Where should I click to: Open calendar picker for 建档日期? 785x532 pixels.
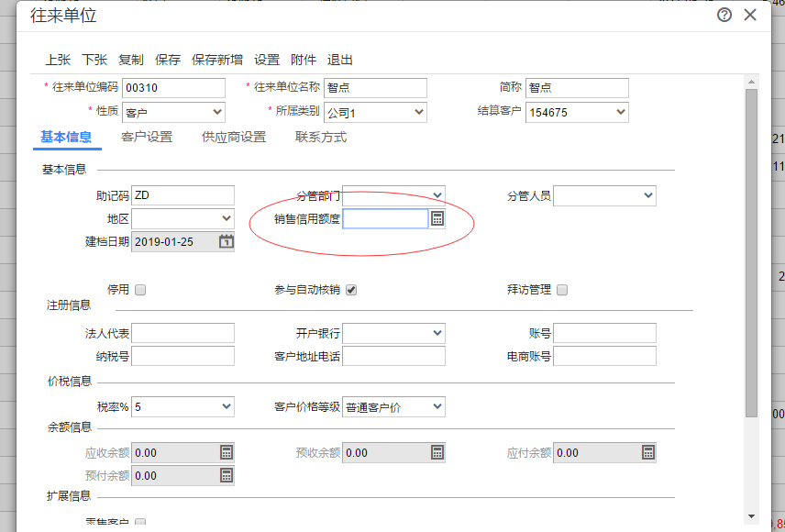point(227,242)
